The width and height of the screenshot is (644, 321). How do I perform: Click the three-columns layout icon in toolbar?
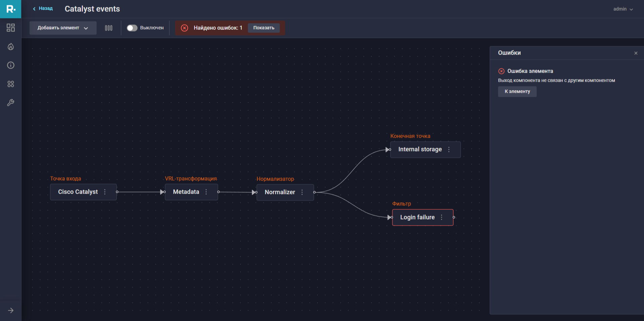[109, 28]
